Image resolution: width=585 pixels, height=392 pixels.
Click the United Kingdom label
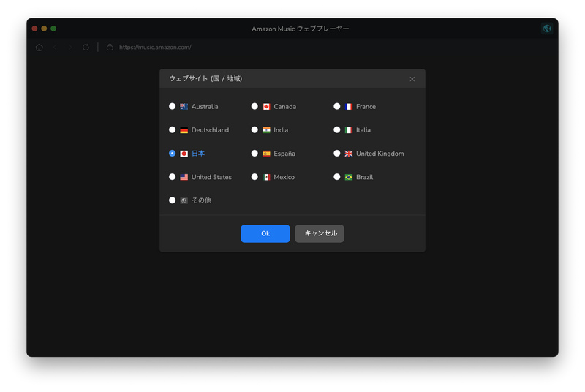[380, 154]
